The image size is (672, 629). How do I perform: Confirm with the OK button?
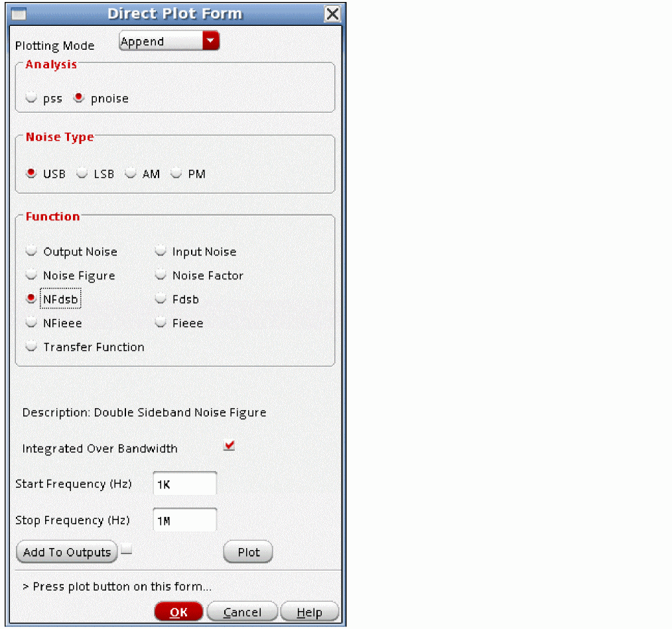pyautogui.click(x=178, y=612)
